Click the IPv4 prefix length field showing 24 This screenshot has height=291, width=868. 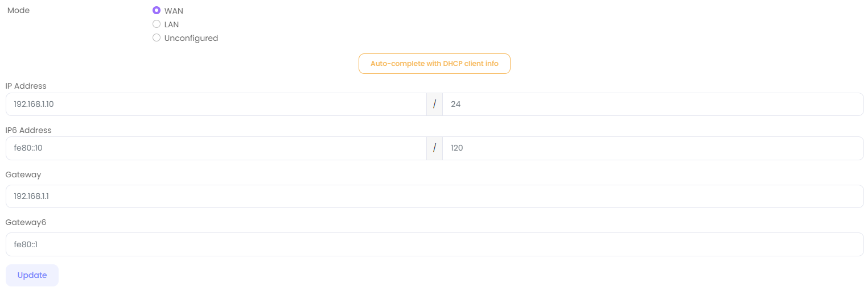click(652, 105)
